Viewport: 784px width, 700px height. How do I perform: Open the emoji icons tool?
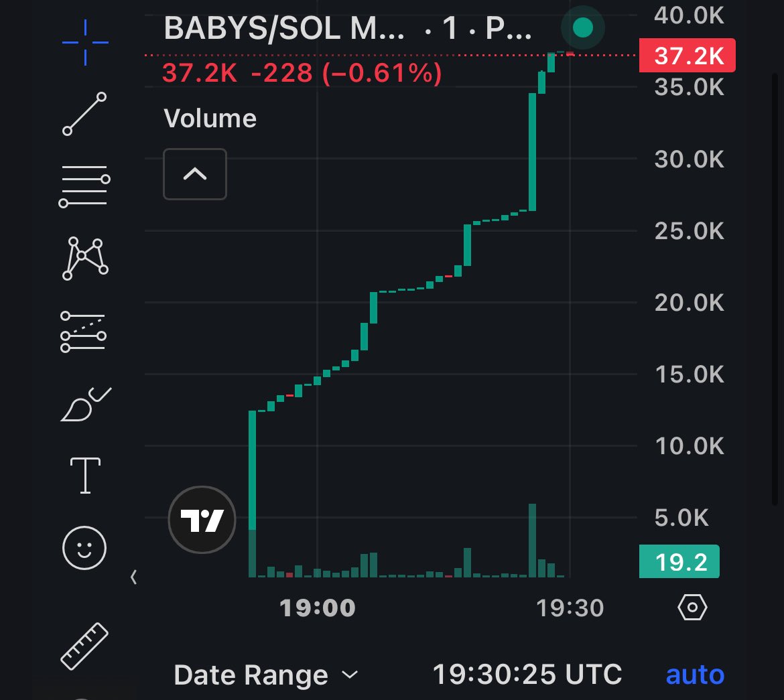(84, 548)
